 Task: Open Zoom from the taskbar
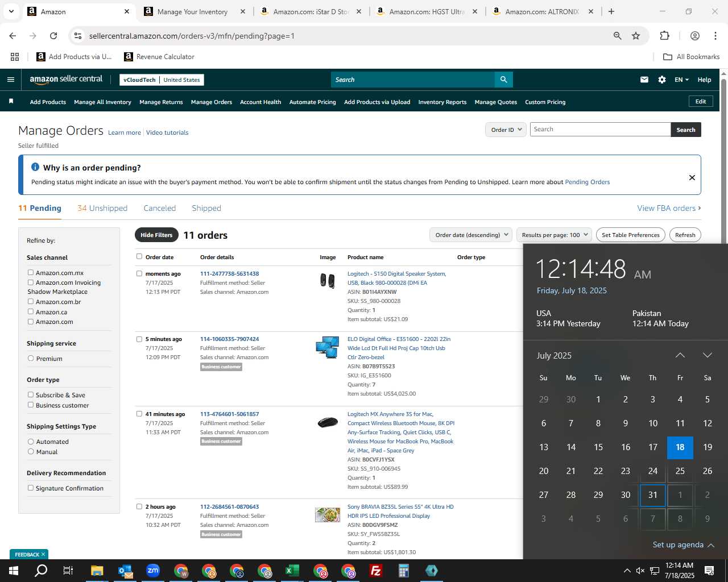pos(153,571)
